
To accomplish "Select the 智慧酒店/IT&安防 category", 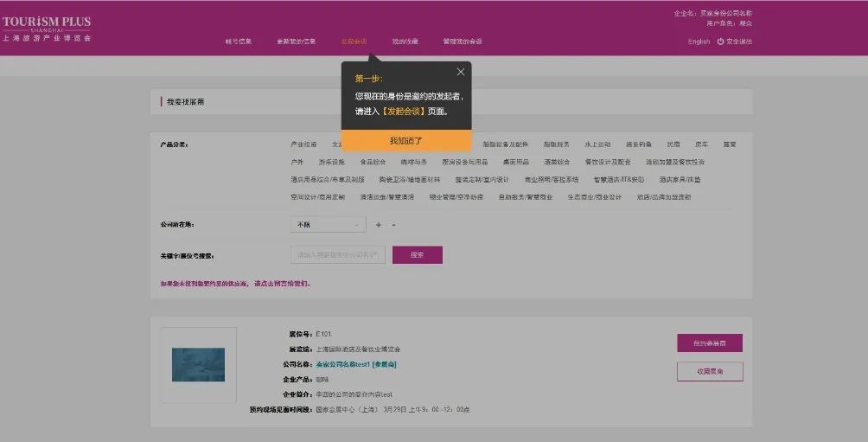I will (x=619, y=180).
